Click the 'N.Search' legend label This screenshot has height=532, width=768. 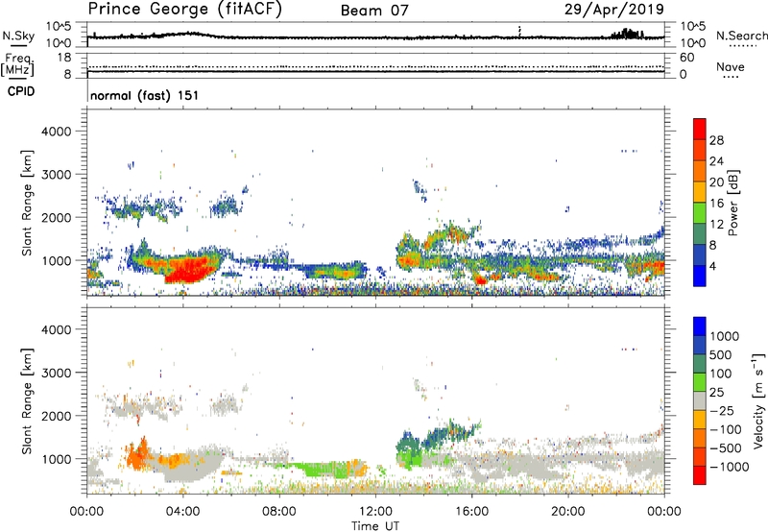[741, 36]
